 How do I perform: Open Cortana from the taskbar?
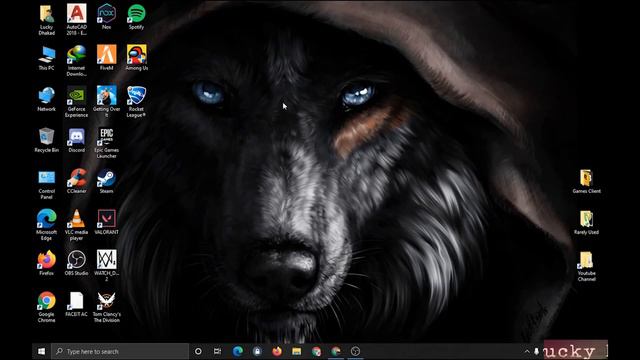click(x=198, y=351)
